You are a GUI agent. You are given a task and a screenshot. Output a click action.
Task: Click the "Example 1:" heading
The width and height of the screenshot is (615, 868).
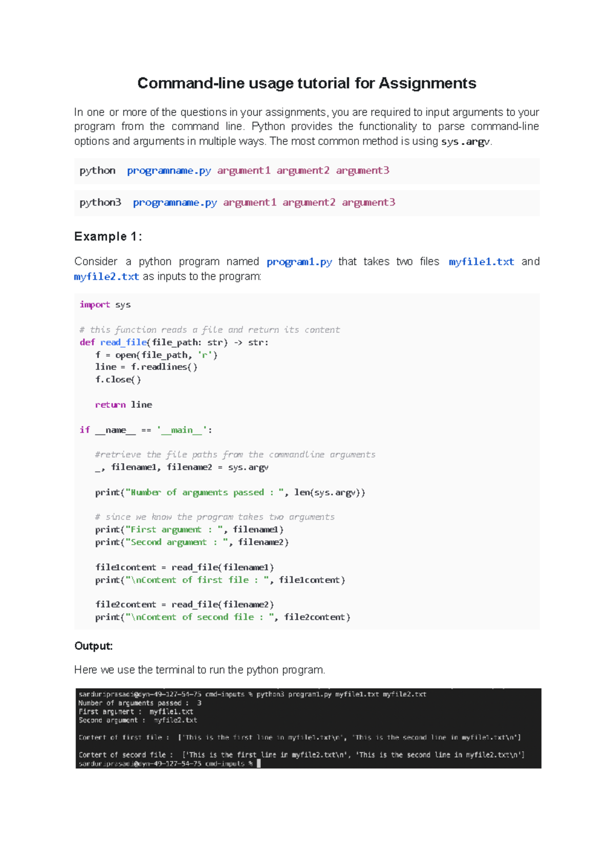coord(108,236)
